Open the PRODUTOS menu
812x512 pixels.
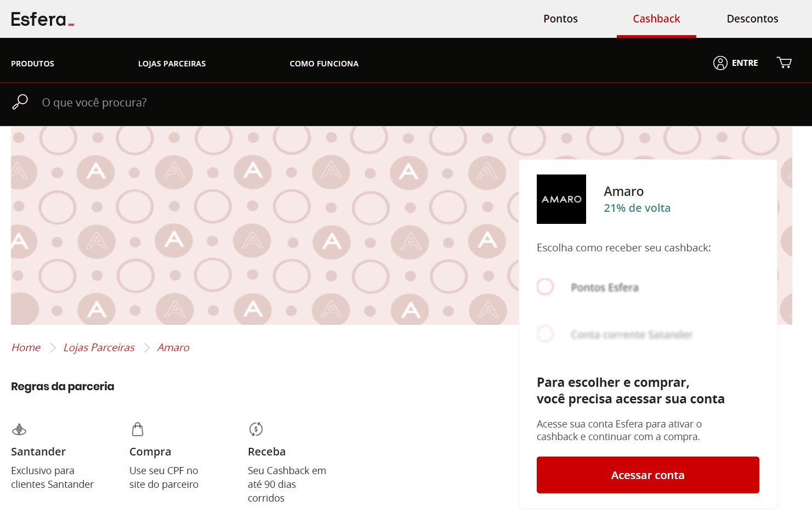[32, 64]
